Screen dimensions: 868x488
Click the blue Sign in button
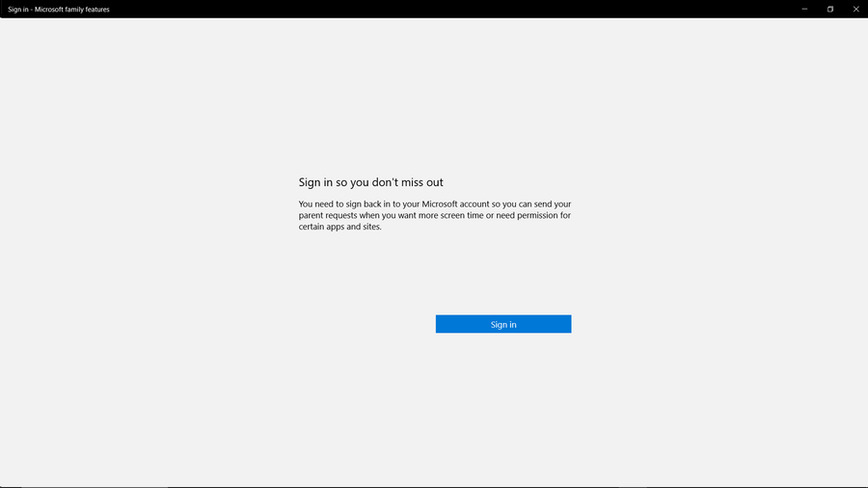503,324
